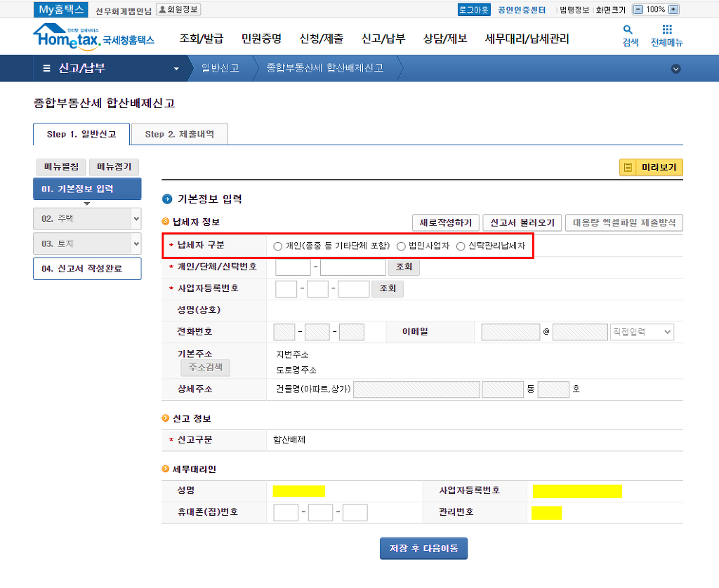Click the My홈택스 button
The width and height of the screenshot is (719, 588).
coord(61,9)
